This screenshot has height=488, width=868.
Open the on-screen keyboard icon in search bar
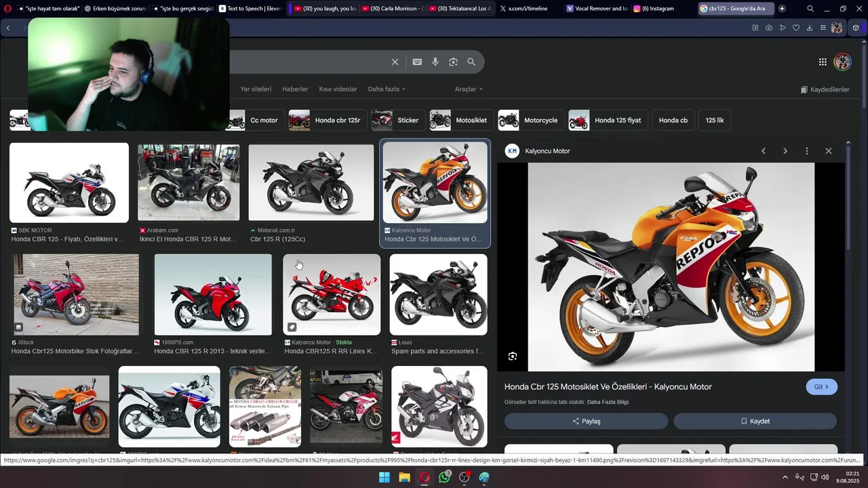[417, 62]
